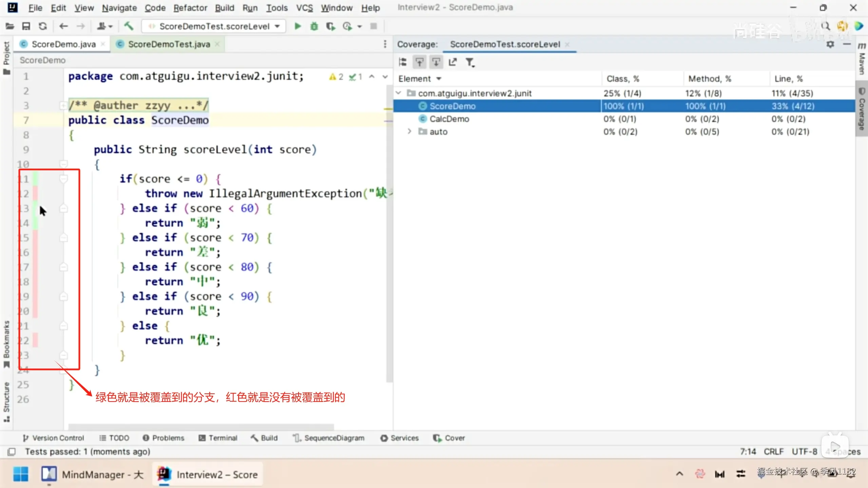The height and width of the screenshot is (488, 868).
Task: Click the green Run button in toolbar
Action: [297, 26]
